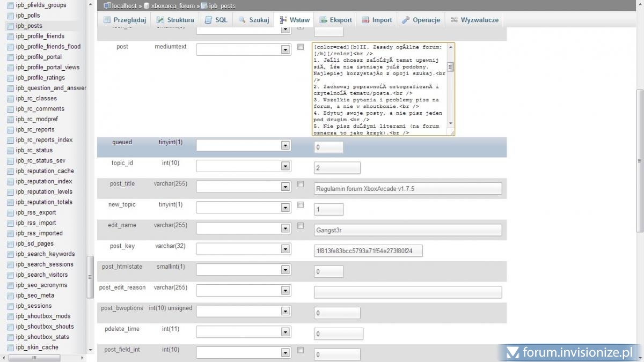644x362 pixels.
Task: Toggle the null checkbox for edit_name
Action: tap(301, 225)
